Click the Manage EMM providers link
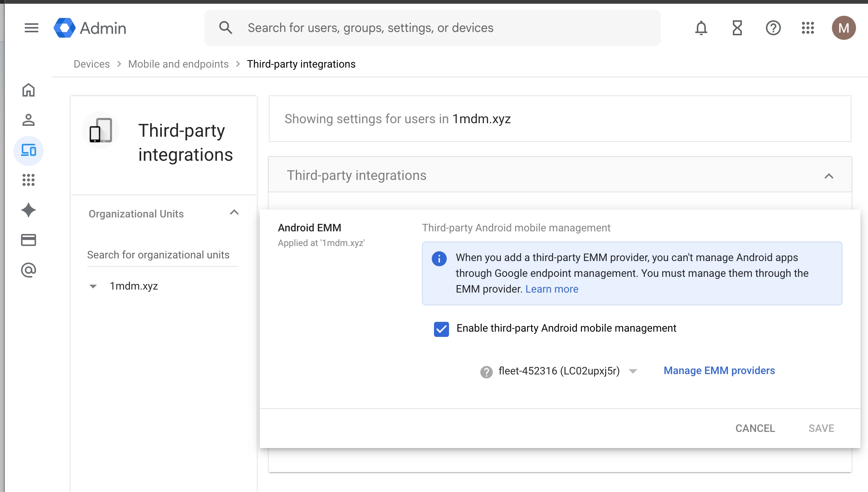This screenshot has height=492, width=868. 719,371
